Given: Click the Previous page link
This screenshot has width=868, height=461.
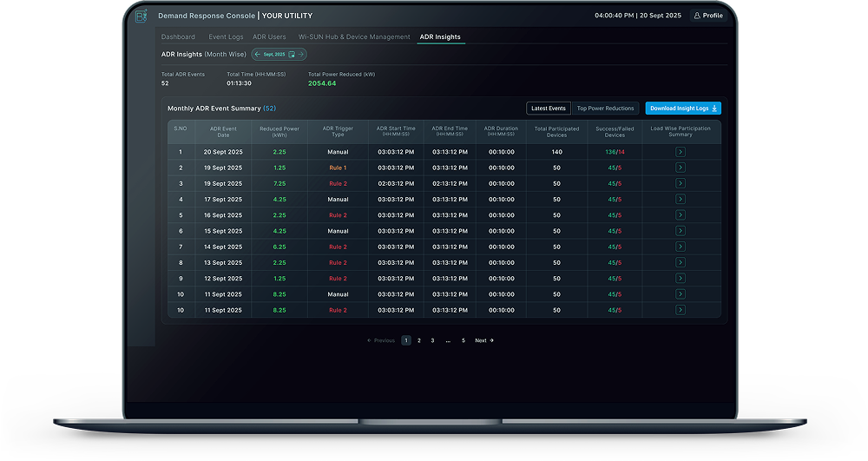Looking at the screenshot, I should click(x=381, y=340).
